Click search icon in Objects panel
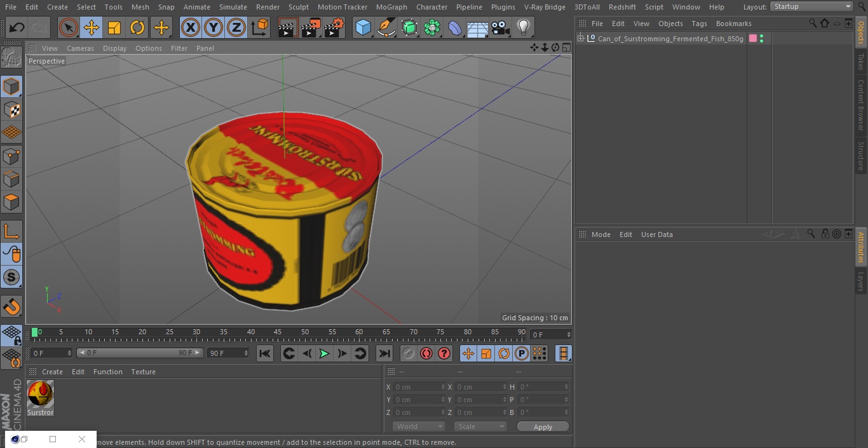The height and width of the screenshot is (448, 868). pyautogui.click(x=813, y=23)
